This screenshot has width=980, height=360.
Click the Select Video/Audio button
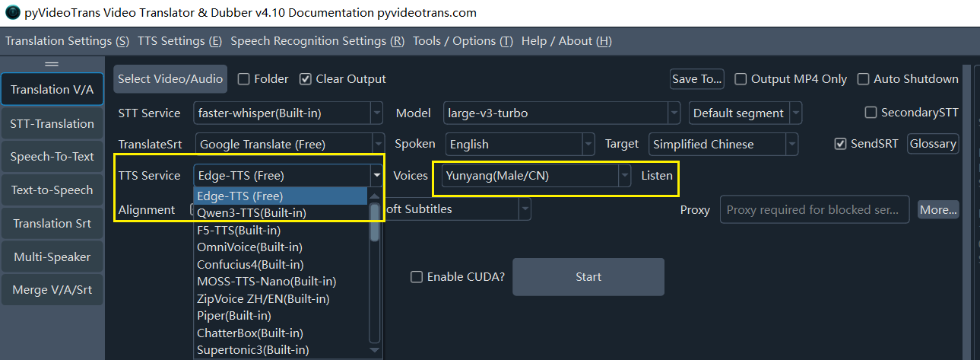pyautogui.click(x=170, y=79)
